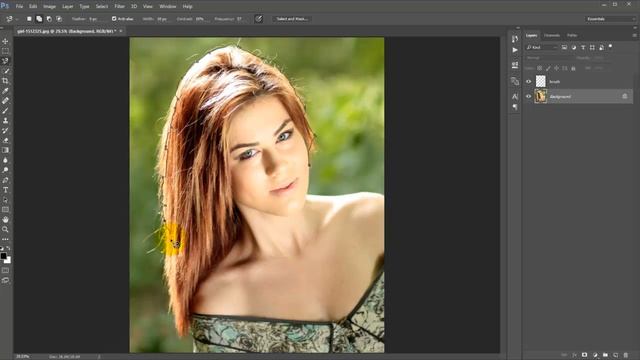Select the Crop tool

click(5, 81)
